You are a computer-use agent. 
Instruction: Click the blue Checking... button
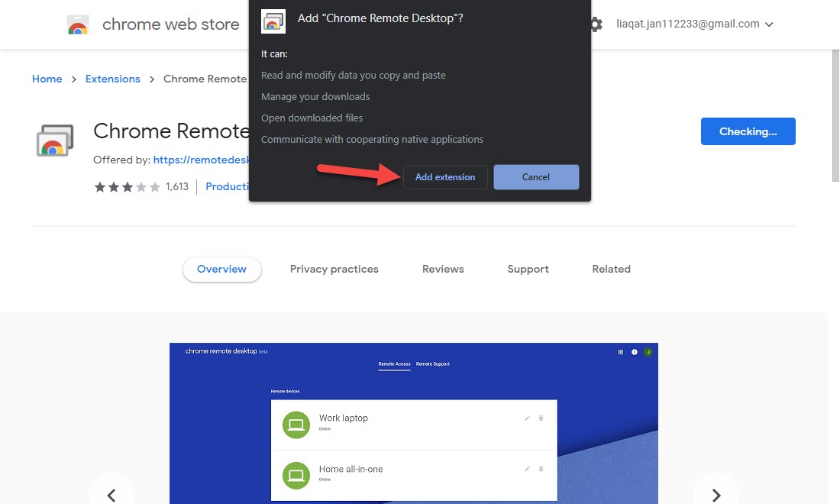pyautogui.click(x=748, y=131)
